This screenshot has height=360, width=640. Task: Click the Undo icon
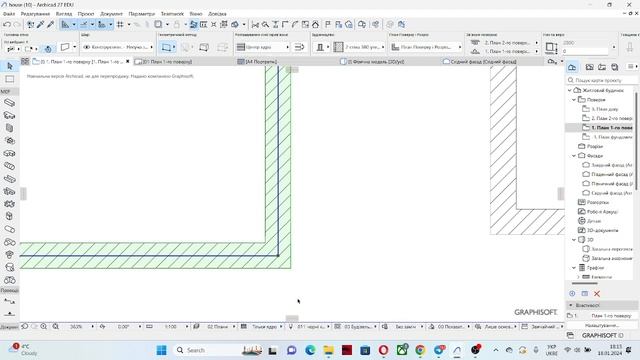point(7,24)
